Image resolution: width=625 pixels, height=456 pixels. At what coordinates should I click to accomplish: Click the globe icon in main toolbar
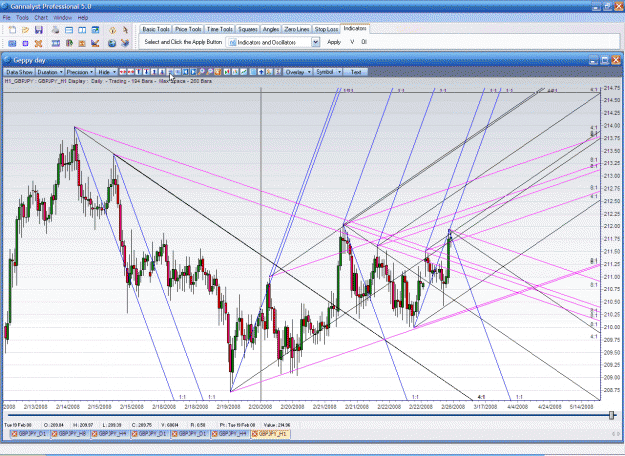tap(112, 43)
